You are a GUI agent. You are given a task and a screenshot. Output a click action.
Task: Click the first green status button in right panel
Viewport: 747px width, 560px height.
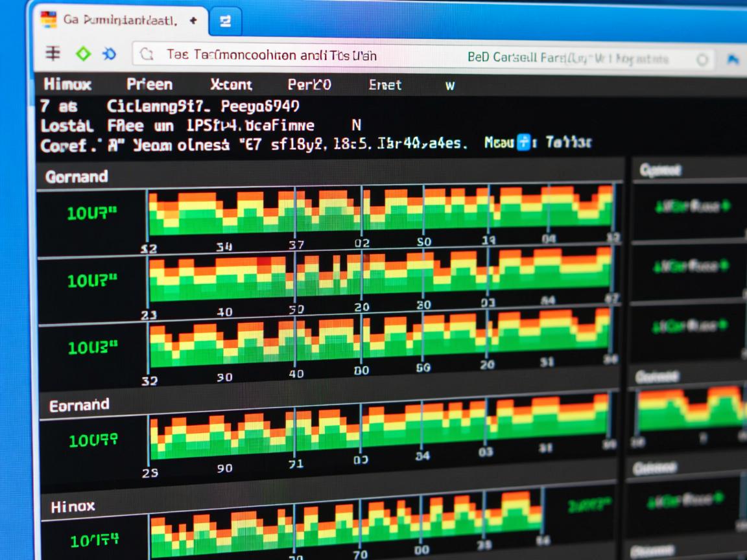(691, 207)
